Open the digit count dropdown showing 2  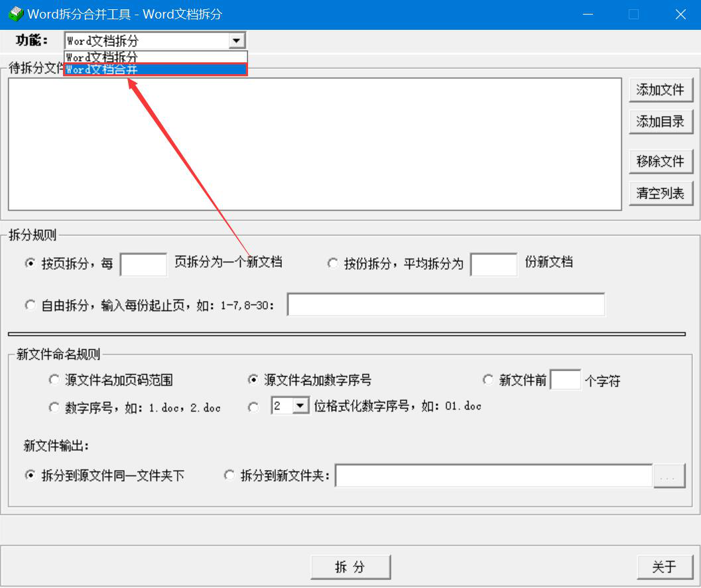[300, 406]
